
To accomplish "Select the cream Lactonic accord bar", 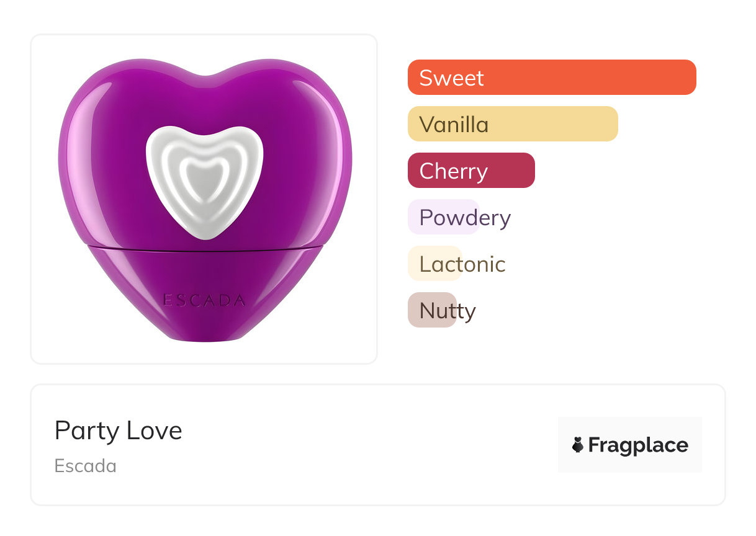I will [x=434, y=264].
